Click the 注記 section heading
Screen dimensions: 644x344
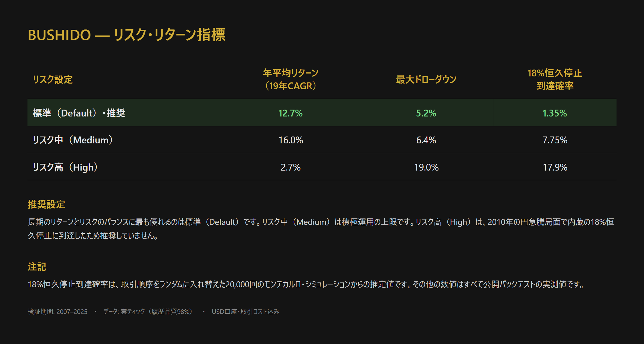tap(37, 267)
